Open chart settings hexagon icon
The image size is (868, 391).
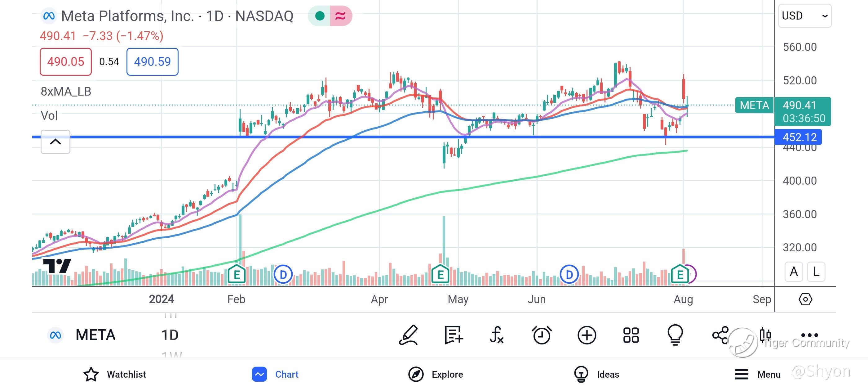[x=805, y=299]
